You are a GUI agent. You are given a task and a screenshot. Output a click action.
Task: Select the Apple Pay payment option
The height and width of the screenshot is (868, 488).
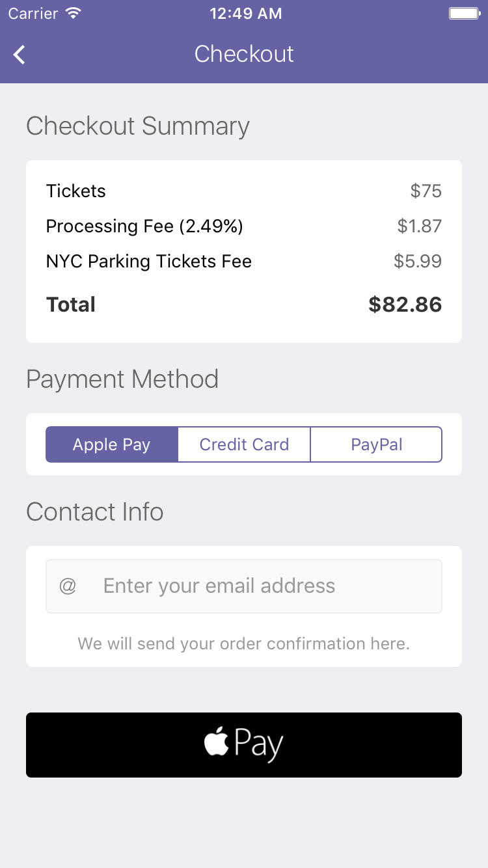112,444
